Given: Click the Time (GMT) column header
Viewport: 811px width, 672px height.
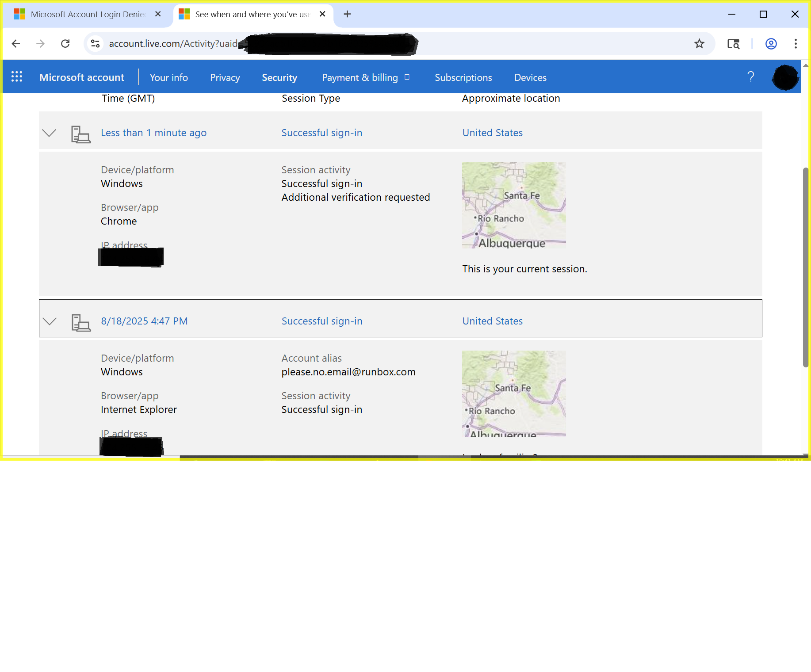Looking at the screenshot, I should pyautogui.click(x=128, y=98).
